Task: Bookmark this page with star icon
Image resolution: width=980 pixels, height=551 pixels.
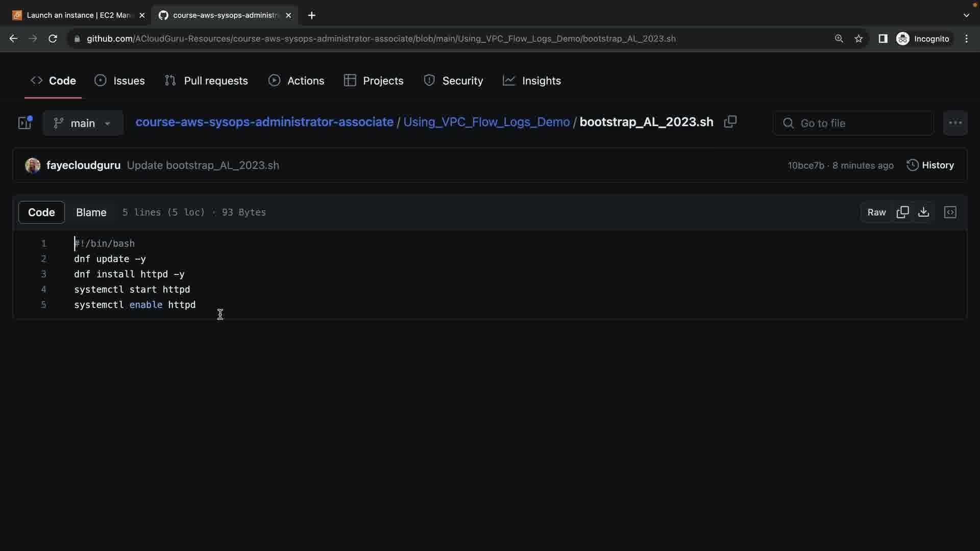Action: (859, 39)
